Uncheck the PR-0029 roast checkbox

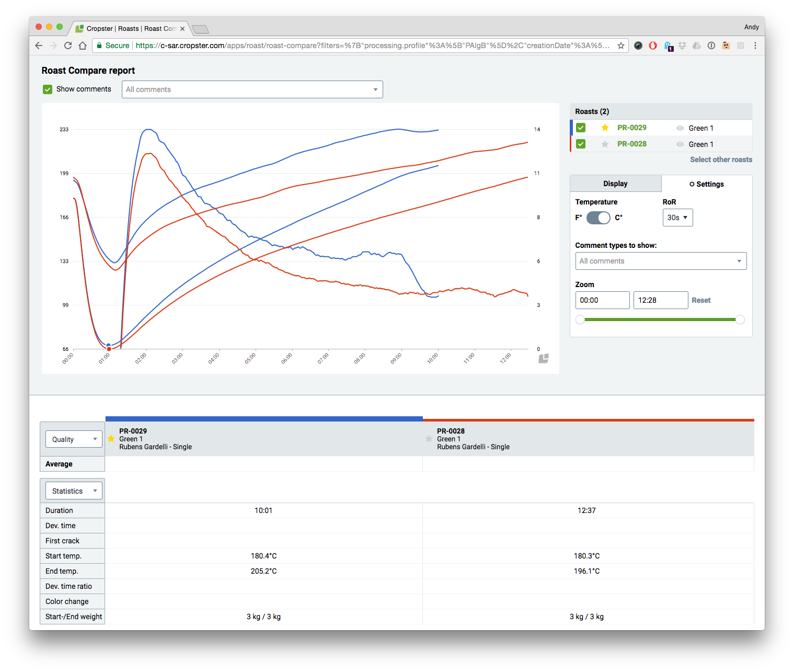click(581, 128)
